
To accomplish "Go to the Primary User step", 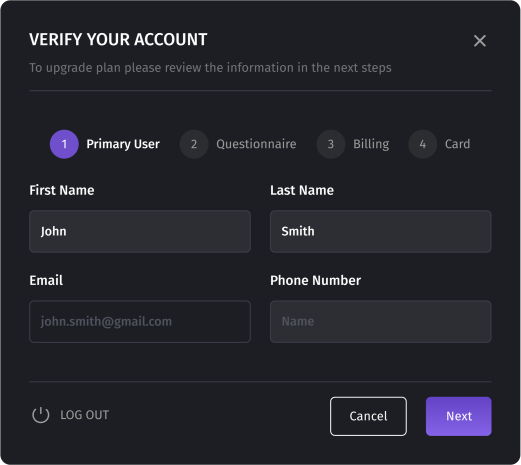I will coord(123,144).
